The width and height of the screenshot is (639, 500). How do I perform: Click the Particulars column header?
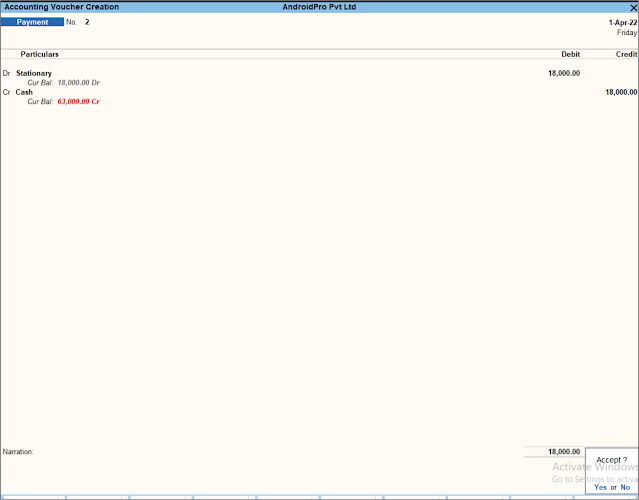40,54
